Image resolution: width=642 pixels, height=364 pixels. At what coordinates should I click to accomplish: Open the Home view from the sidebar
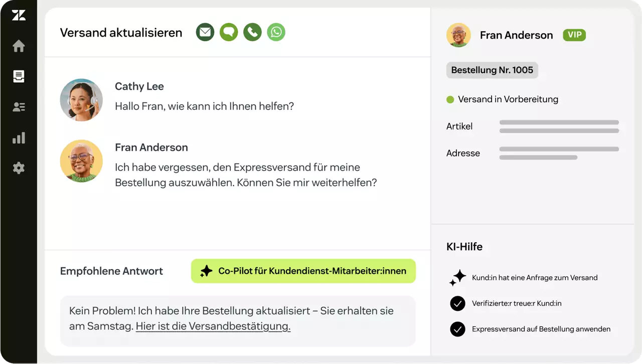click(19, 46)
